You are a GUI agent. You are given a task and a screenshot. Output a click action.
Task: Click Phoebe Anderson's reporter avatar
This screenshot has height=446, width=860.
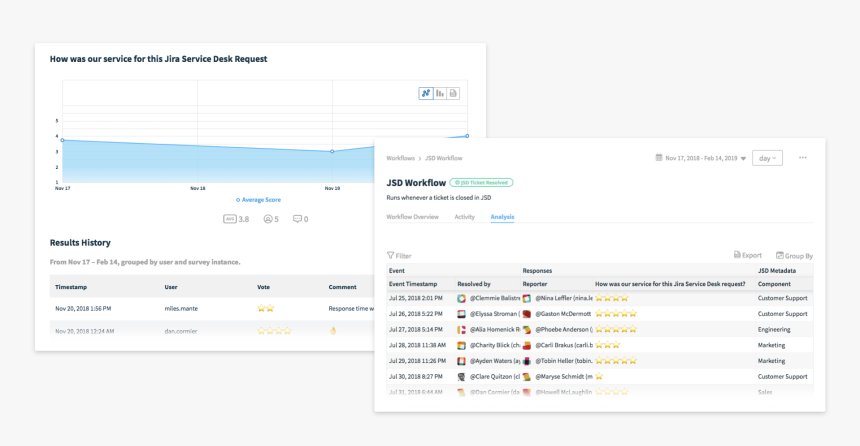pos(527,330)
